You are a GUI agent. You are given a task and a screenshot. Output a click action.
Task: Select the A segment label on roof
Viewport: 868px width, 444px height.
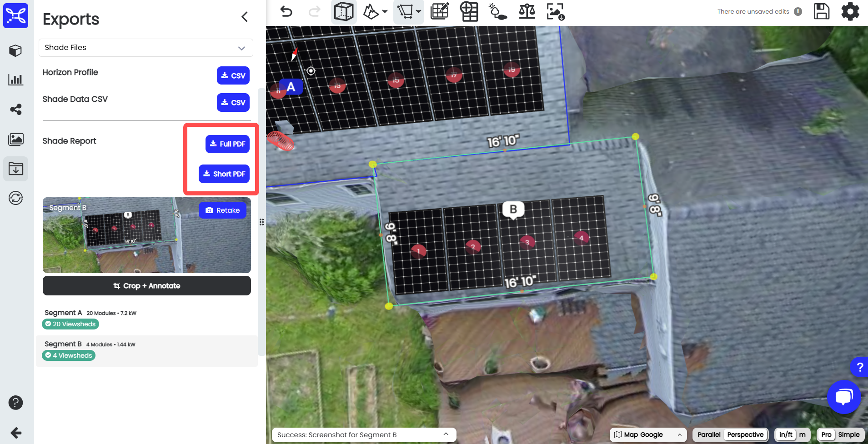pos(291,87)
